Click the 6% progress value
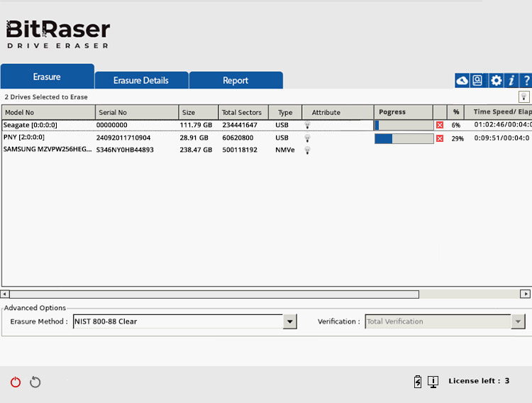Screen dimensions: 532x403 455,126
